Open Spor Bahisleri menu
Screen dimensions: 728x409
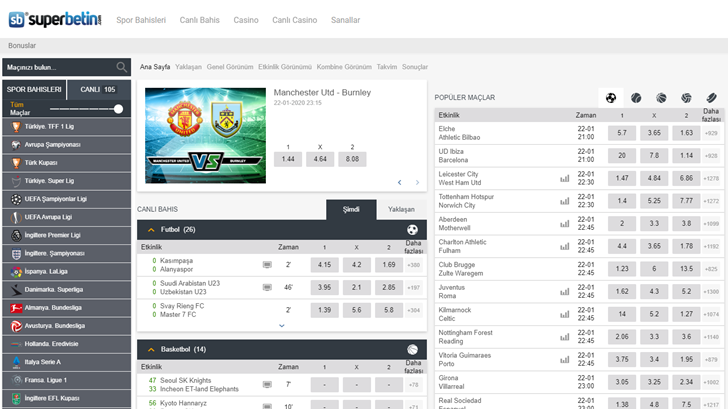[141, 20]
